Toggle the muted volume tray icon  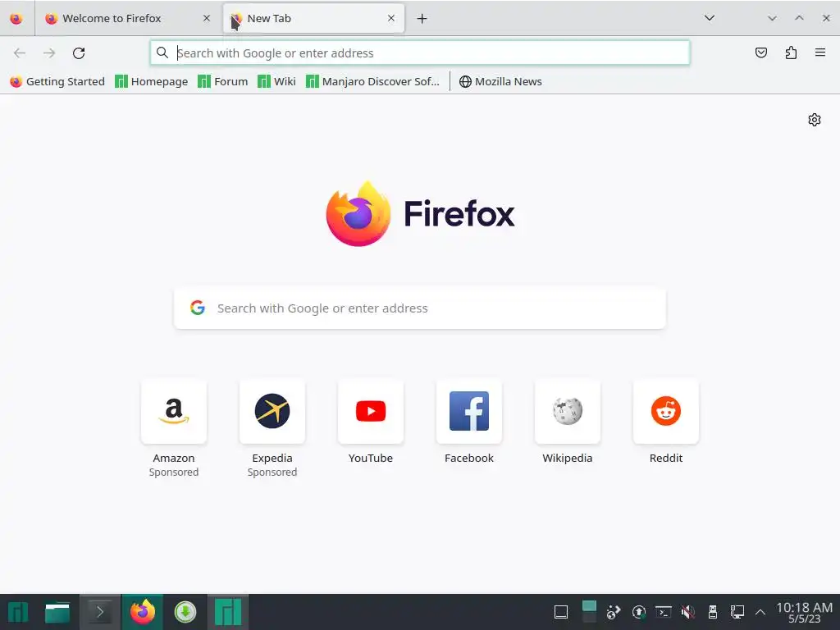688,612
